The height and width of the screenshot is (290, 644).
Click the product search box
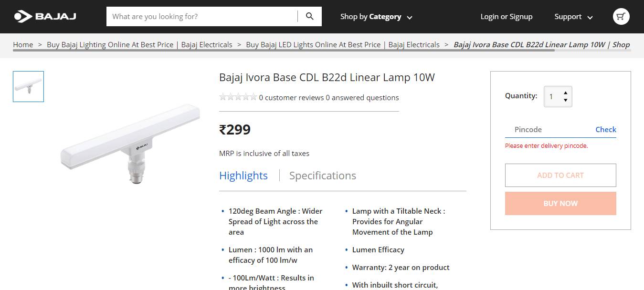pyautogui.click(x=202, y=17)
